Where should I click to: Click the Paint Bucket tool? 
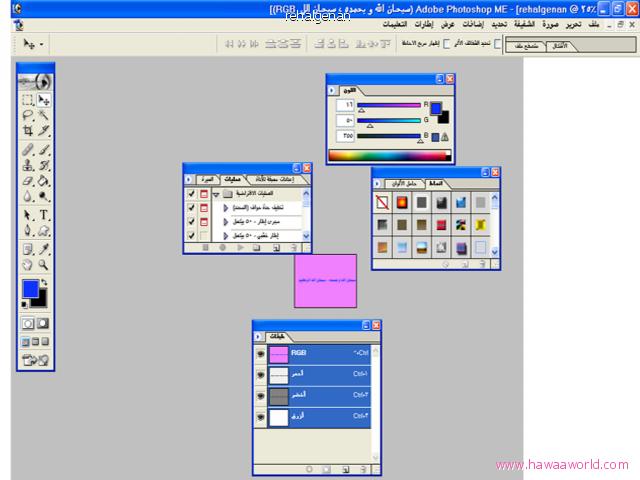pyautogui.click(x=44, y=181)
